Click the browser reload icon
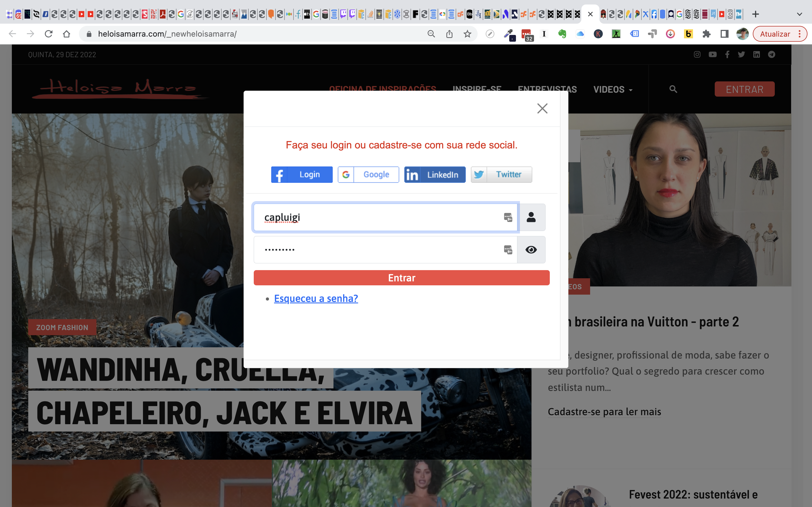Image resolution: width=812 pixels, height=507 pixels. 49,34
